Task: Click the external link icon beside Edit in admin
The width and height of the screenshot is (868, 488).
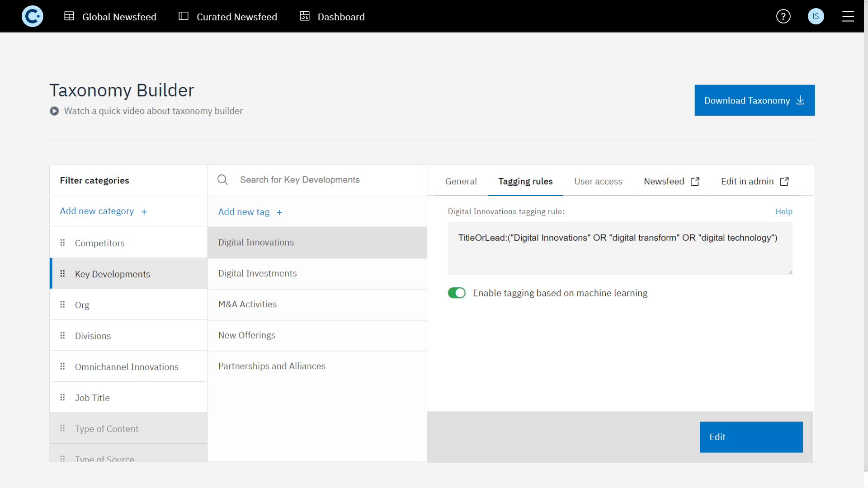Action: (784, 182)
